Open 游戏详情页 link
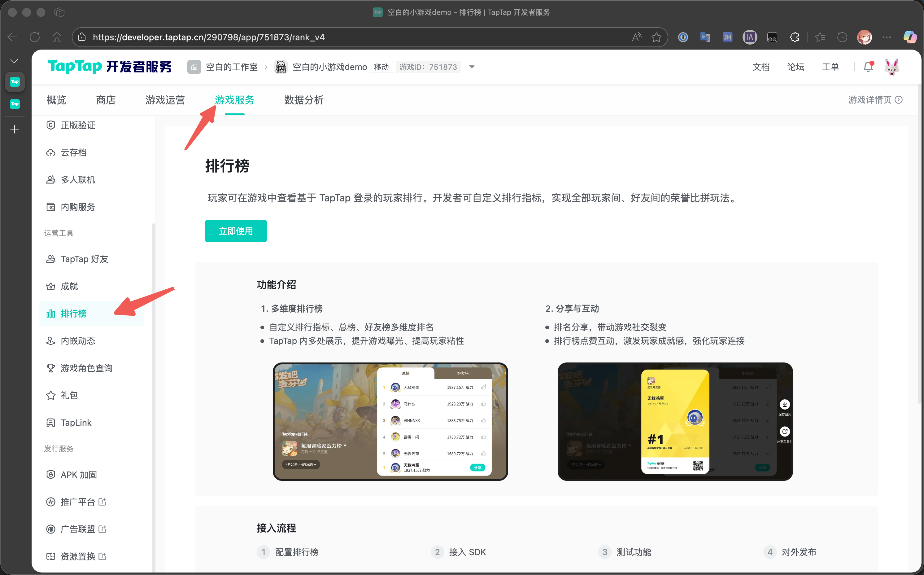 tap(875, 100)
